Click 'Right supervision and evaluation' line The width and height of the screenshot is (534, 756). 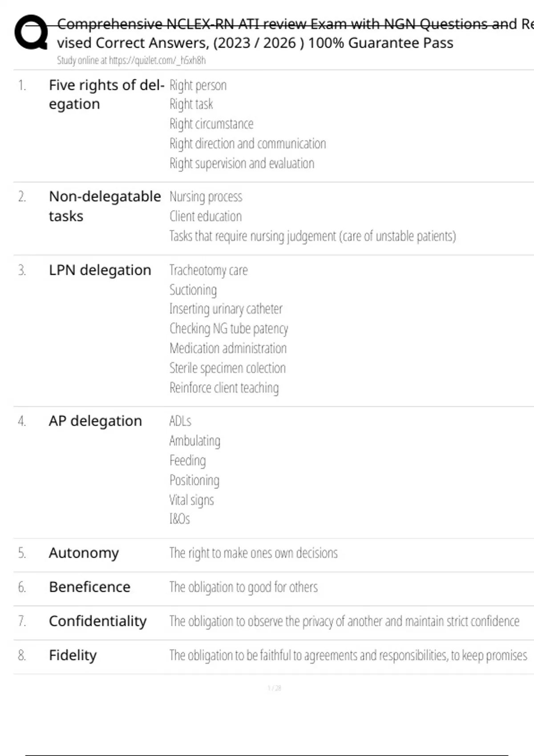tap(242, 164)
